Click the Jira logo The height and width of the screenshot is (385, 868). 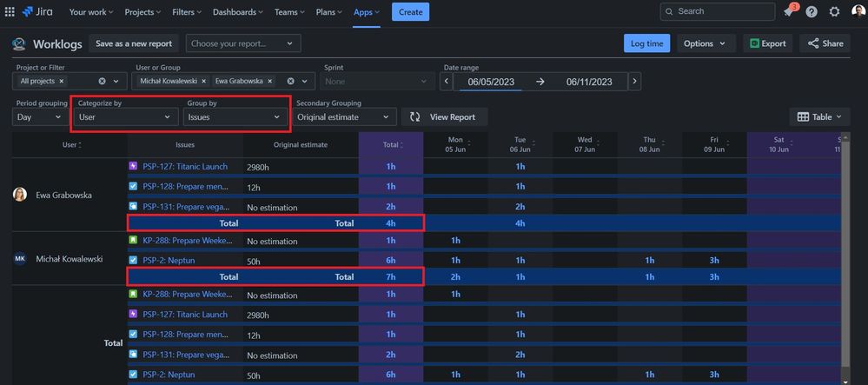point(37,11)
